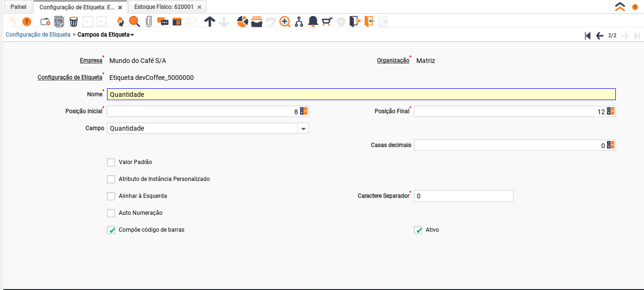The width and height of the screenshot is (644, 290).
Task: Open calculator for Casas decimais
Action: click(610, 145)
